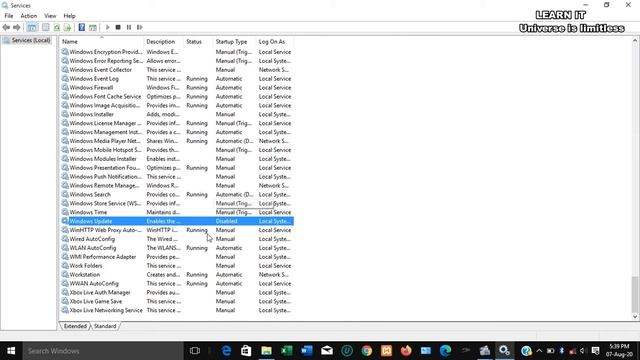Stop Service with the square icon
640x360 pixels.
coord(118,27)
